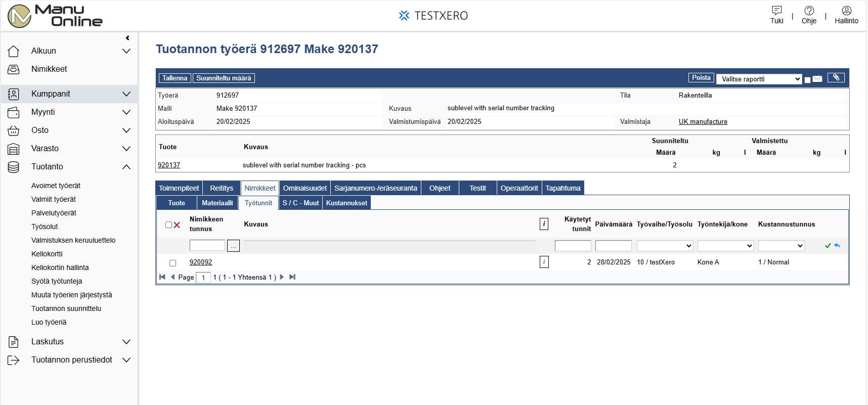
Task: Switch to the Tapahtuma tab
Action: tap(563, 188)
